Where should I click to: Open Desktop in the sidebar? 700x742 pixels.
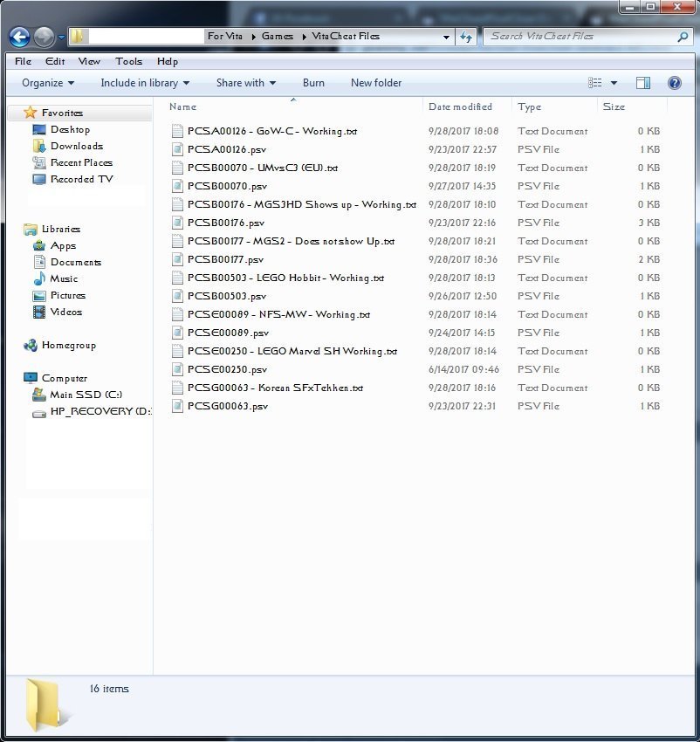pyautogui.click(x=70, y=129)
